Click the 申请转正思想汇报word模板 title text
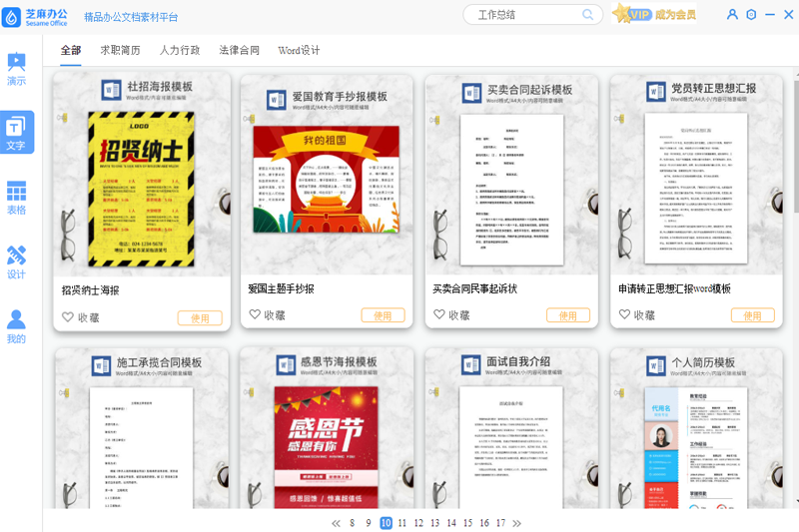 pyautogui.click(x=675, y=289)
